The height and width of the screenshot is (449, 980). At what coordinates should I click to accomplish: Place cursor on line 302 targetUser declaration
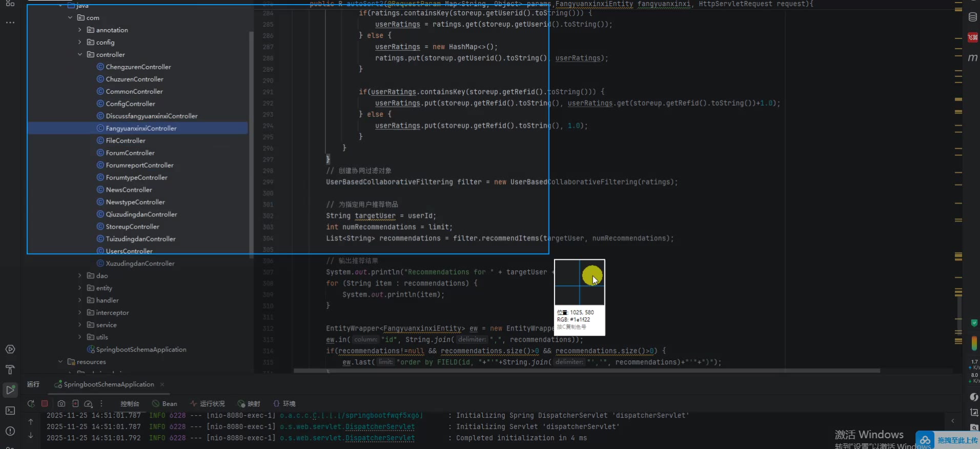click(375, 216)
